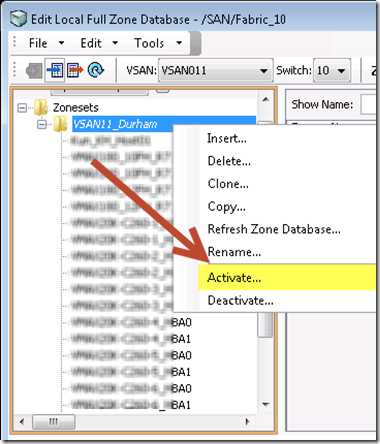This screenshot has width=380, height=444.
Task: Click the grey tag toolbar icon
Action: tap(34, 71)
